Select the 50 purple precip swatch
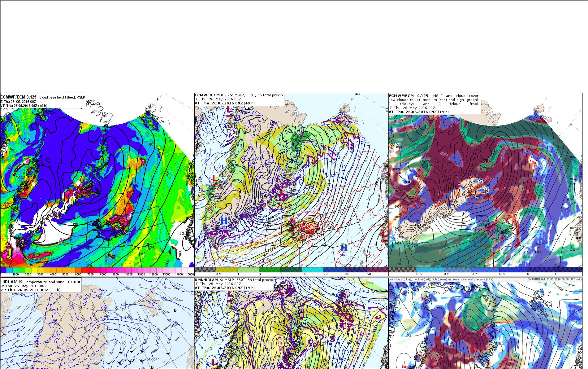 click(x=378, y=270)
